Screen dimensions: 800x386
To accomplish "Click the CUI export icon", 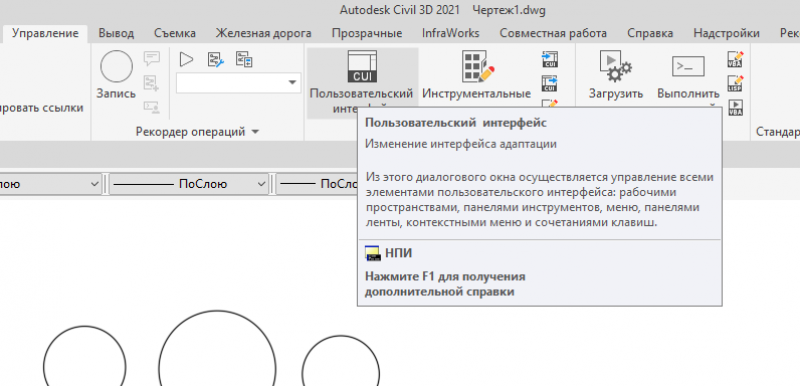I will pos(549,83).
